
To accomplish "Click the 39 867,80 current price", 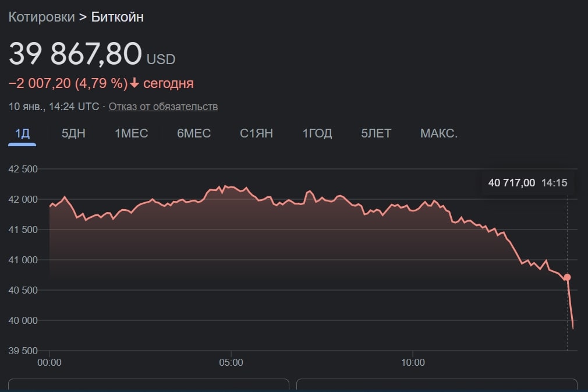I will pos(75,54).
